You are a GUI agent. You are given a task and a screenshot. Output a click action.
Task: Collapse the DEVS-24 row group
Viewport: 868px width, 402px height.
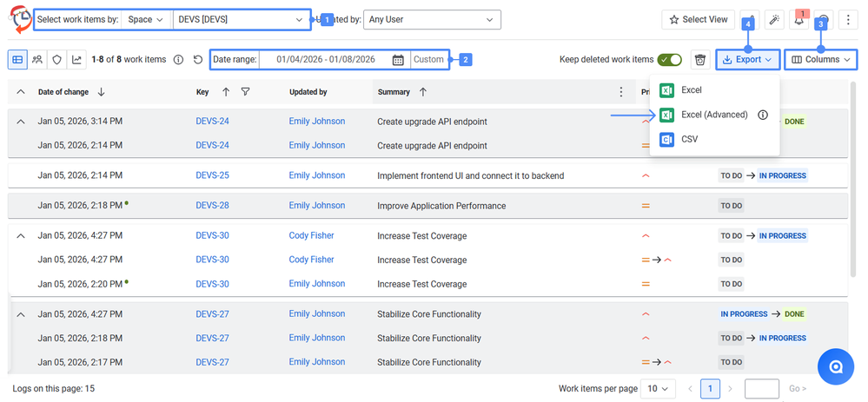(21, 122)
